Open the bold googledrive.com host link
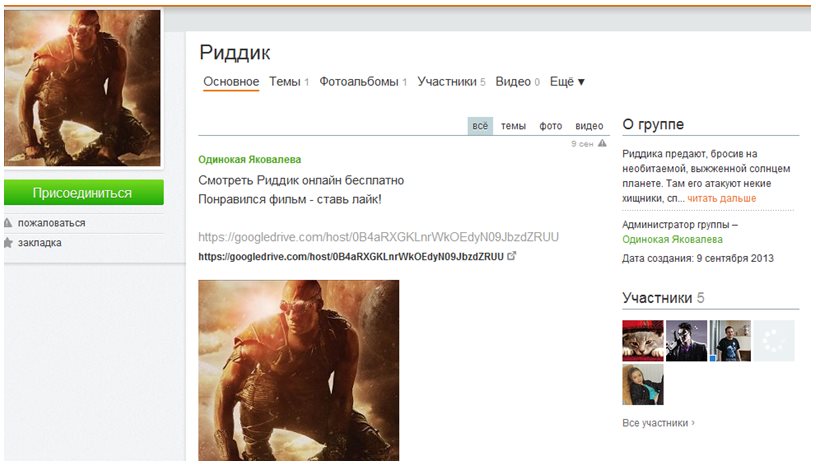 (351, 256)
